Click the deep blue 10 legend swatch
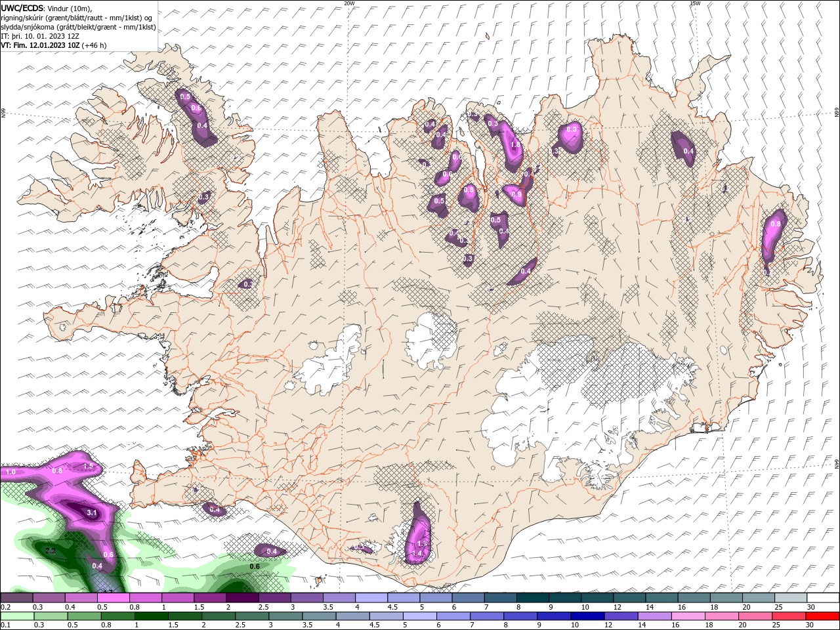 coord(587,616)
